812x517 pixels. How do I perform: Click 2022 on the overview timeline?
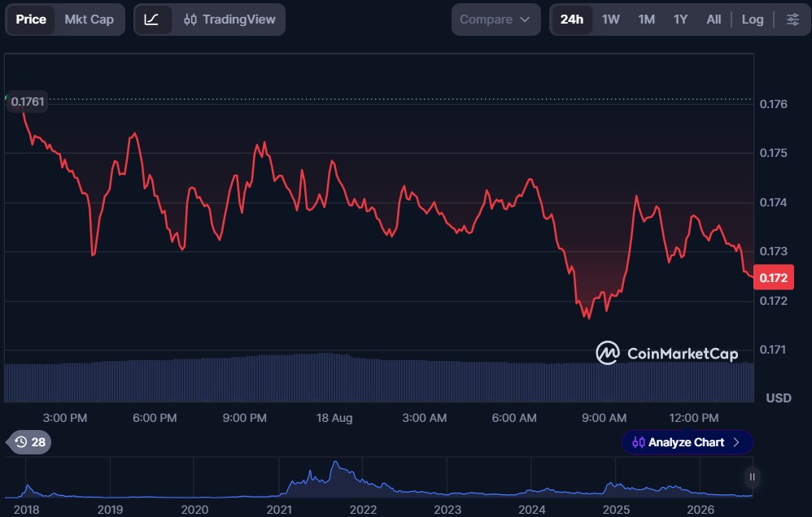363,510
